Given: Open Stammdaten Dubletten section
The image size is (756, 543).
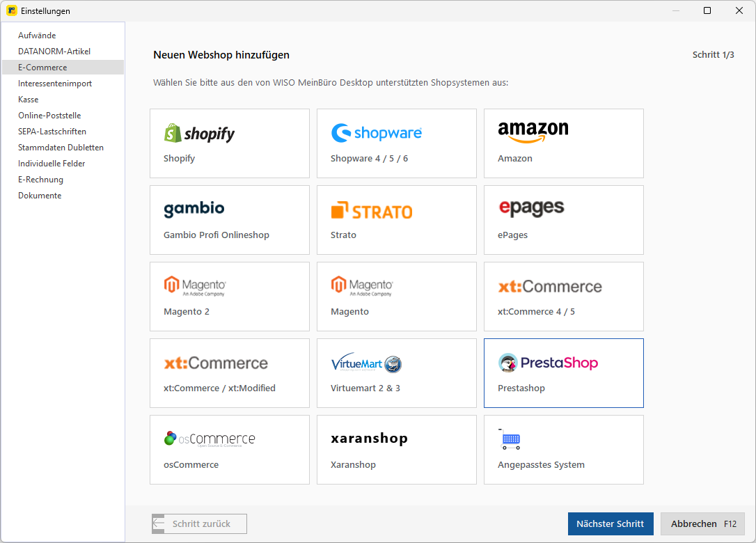Looking at the screenshot, I should coord(61,147).
